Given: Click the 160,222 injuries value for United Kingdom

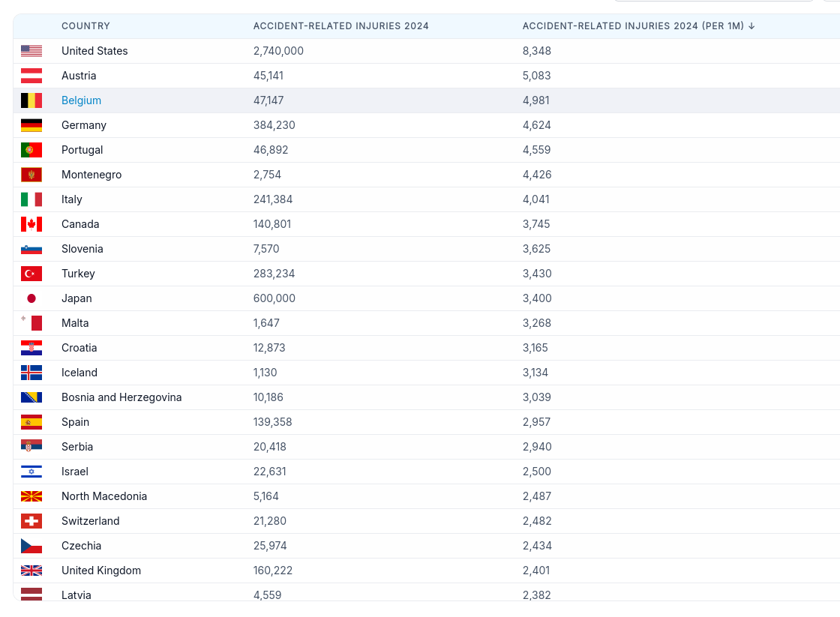Looking at the screenshot, I should coord(273,571).
